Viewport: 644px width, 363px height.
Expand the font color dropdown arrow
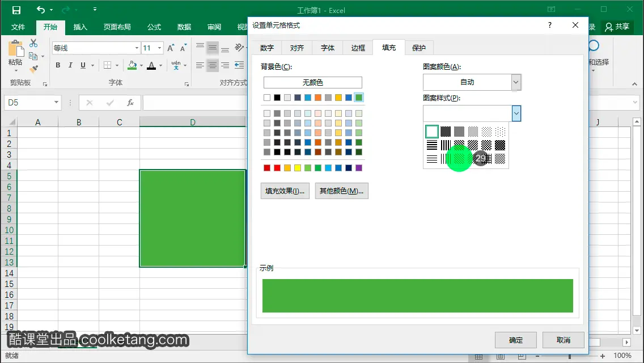tap(160, 65)
